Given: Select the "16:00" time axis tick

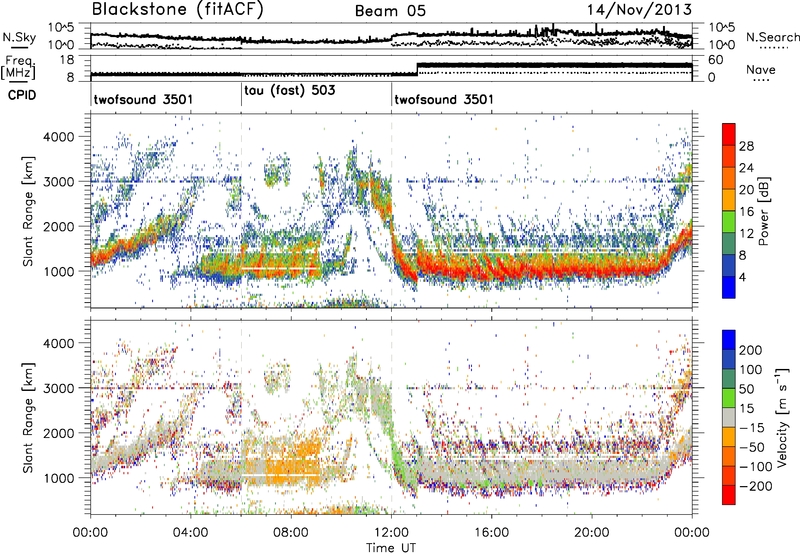Looking at the screenshot, I should point(491,533).
